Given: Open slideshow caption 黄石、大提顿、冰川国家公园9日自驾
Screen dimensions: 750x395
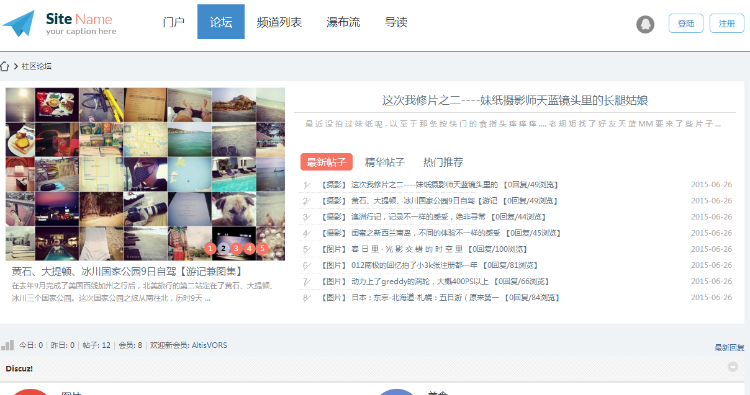Looking at the screenshot, I should [x=127, y=272].
